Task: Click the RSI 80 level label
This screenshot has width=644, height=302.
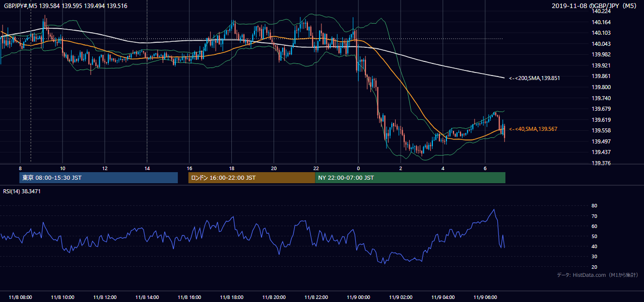Action: (594, 206)
